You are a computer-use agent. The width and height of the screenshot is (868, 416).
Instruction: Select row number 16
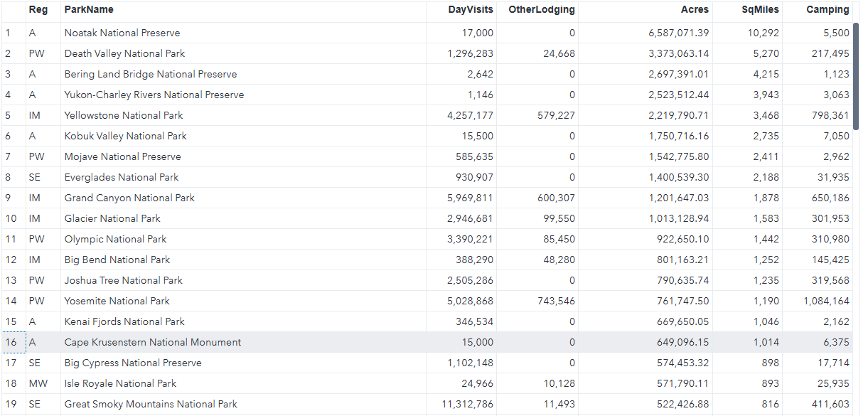(11, 342)
